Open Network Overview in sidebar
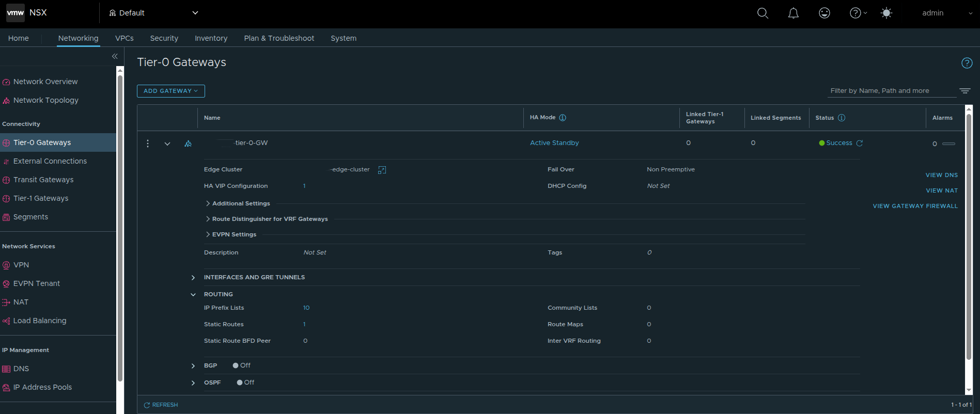Viewport: 980px width, 414px height. point(45,82)
